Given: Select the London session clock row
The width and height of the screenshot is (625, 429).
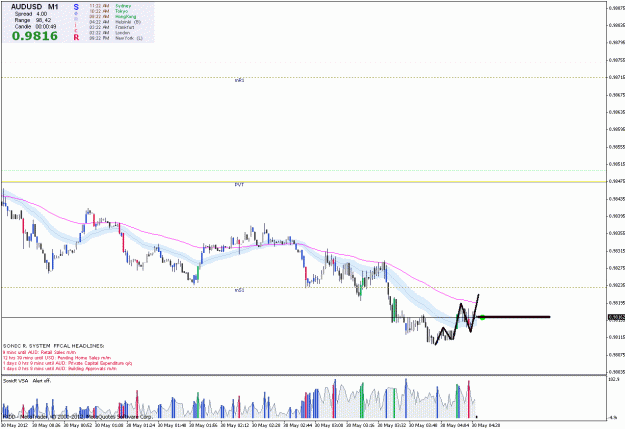Looking at the screenshot, I should (110, 33).
